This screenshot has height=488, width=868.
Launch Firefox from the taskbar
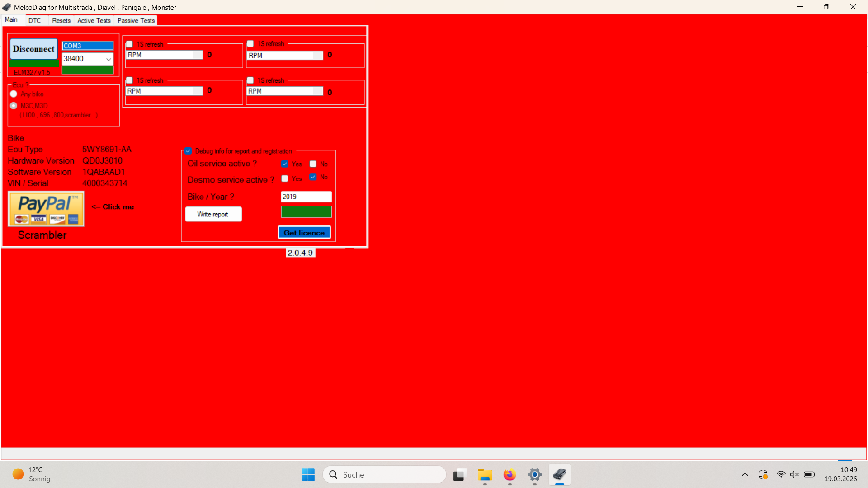510,475
